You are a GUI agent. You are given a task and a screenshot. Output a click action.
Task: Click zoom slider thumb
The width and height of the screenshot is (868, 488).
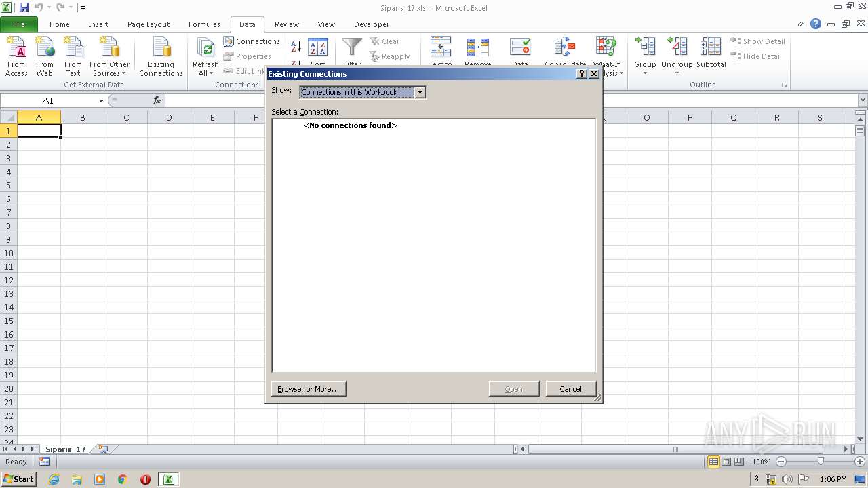(x=821, y=462)
